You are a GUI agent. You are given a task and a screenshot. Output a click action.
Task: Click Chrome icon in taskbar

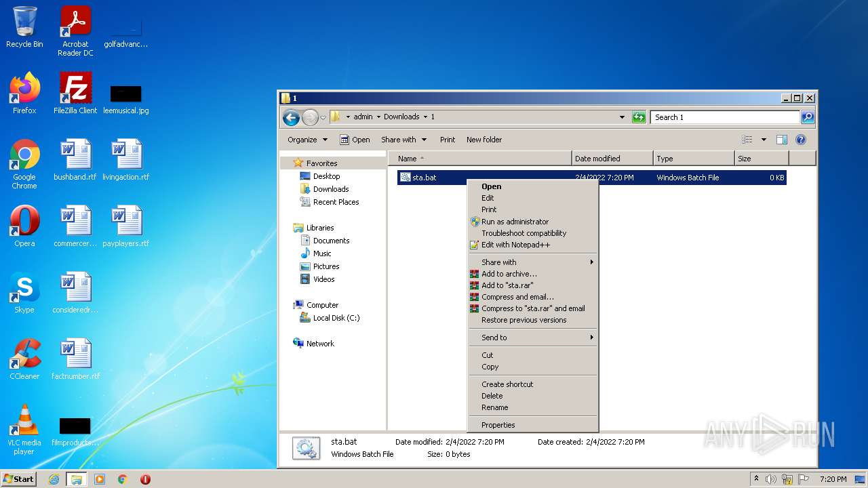tap(123, 479)
